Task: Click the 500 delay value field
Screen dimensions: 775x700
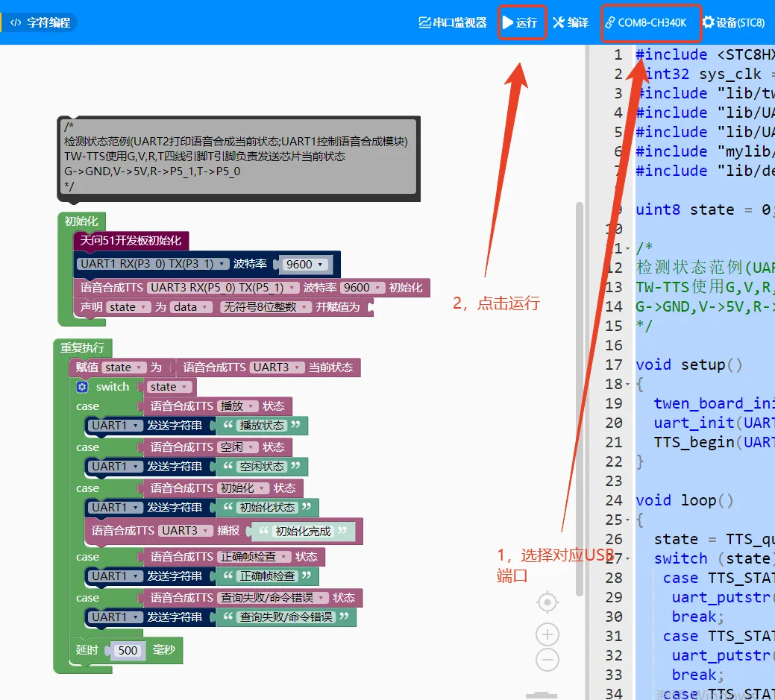Action: click(128, 650)
